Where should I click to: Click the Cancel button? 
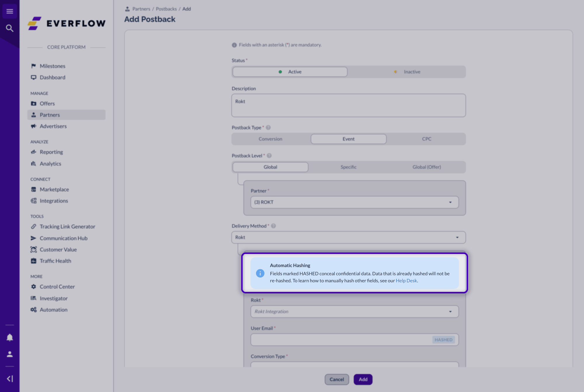tap(337, 379)
